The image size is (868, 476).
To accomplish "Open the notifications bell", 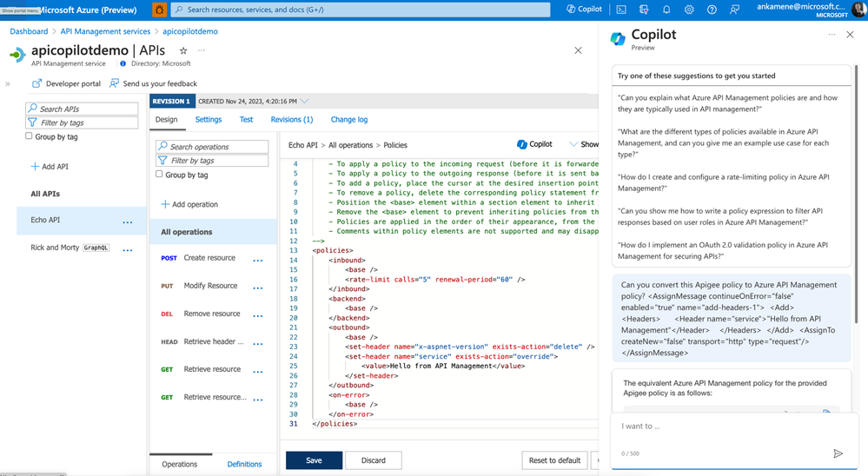I will click(x=666, y=10).
